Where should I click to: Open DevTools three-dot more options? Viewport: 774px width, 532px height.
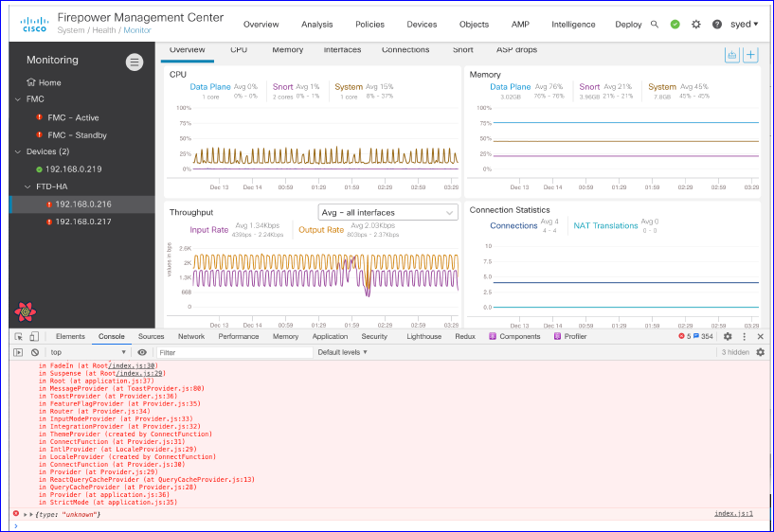pyautogui.click(x=745, y=336)
